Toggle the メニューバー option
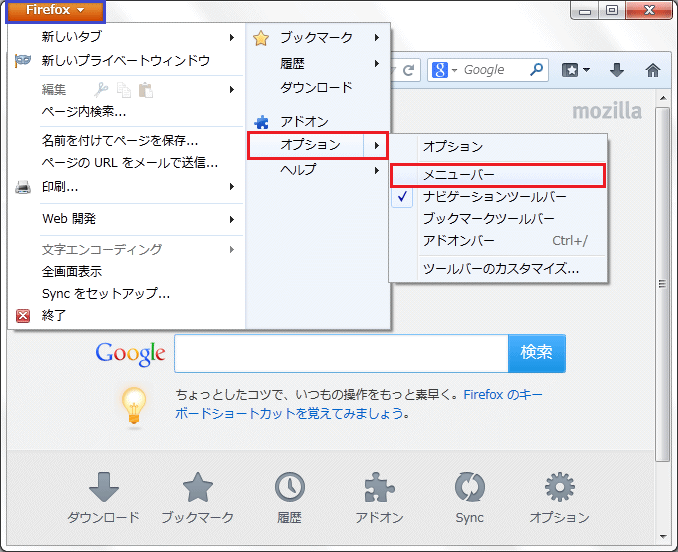 pos(498,175)
